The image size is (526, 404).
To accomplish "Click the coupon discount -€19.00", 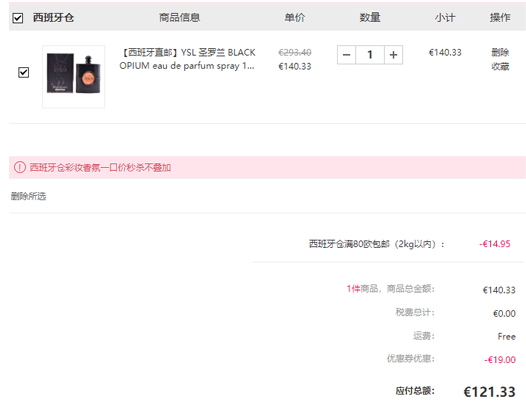I will [500, 360].
